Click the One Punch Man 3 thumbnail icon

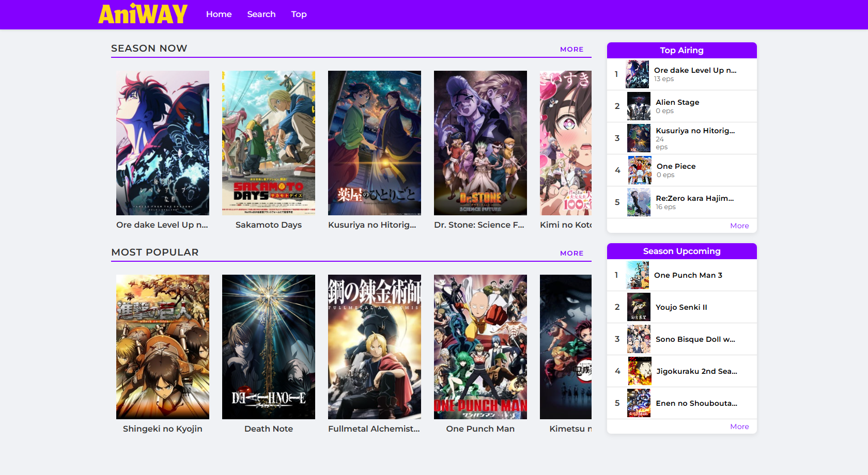tap(637, 275)
